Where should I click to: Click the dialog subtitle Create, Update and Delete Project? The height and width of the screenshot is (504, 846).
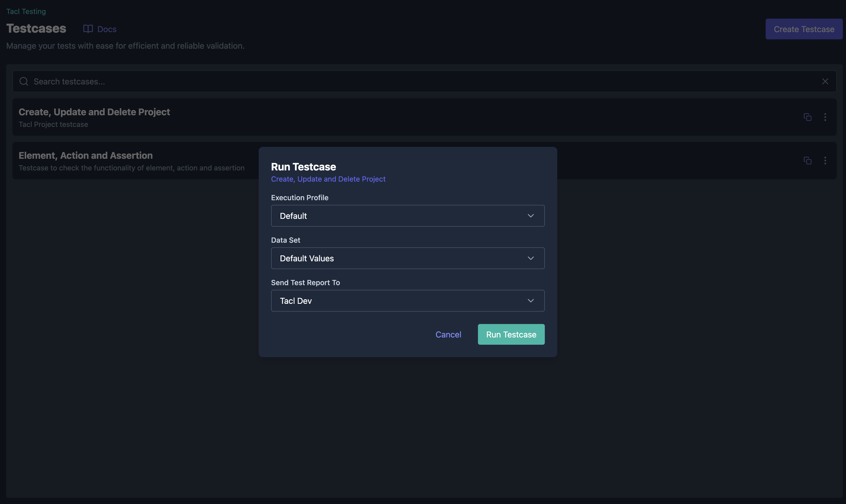[x=328, y=179]
